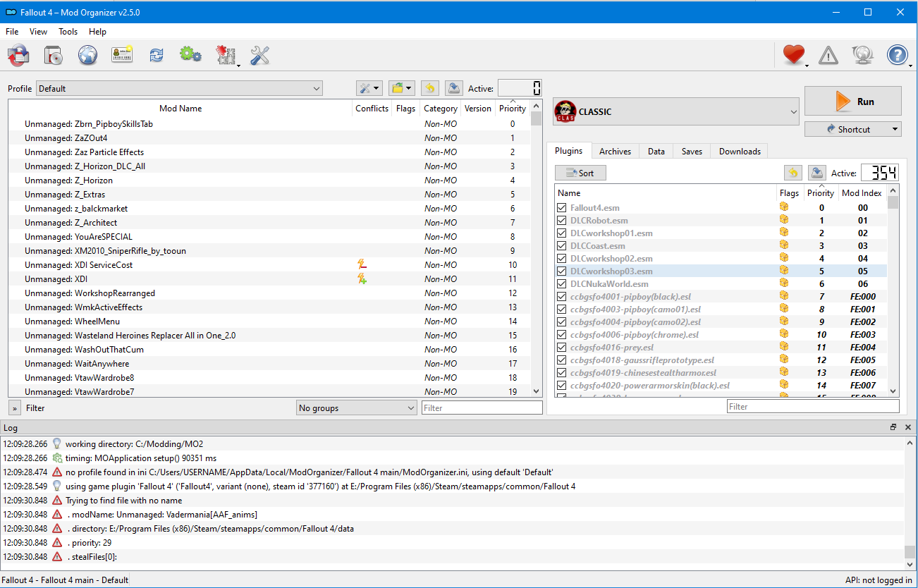This screenshot has width=918, height=588.
Task: Toggle the DLCCoast.esm plugin checkbox
Action: pos(562,246)
